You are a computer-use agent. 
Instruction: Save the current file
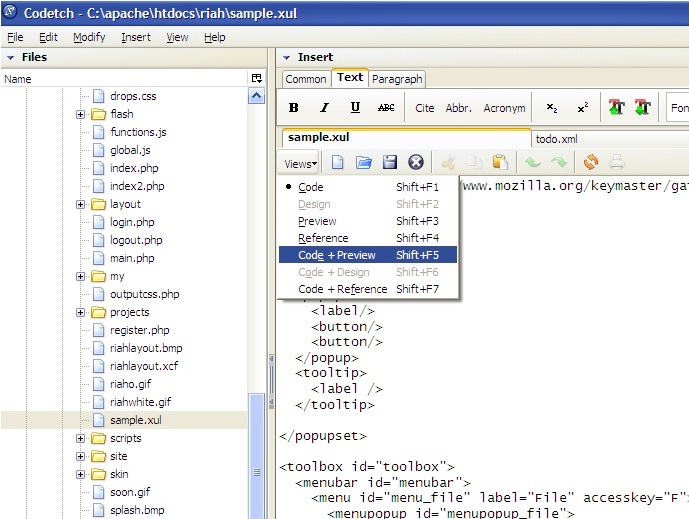pyautogui.click(x=390, y=163)
